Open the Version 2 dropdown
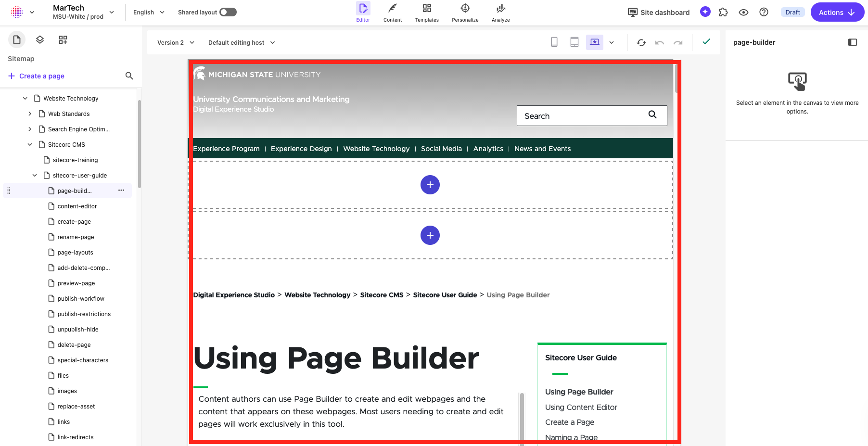 point(176,42)
